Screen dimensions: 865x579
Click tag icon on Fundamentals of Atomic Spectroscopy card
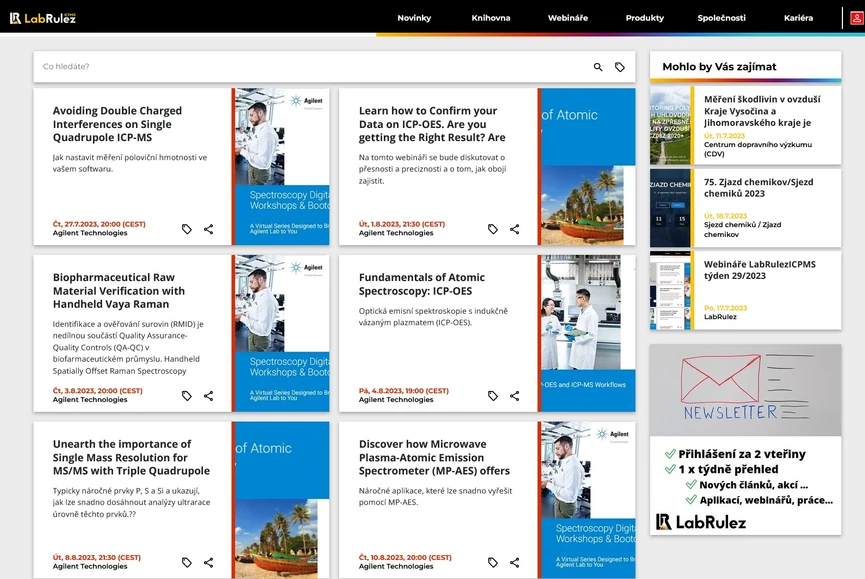(x=493, y=395)
